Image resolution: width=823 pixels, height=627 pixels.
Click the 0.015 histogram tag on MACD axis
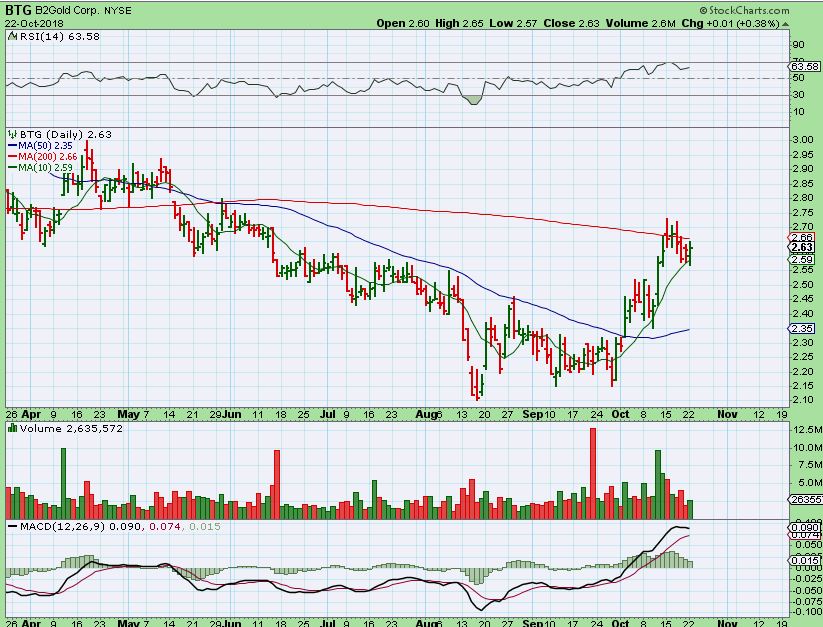804,561
